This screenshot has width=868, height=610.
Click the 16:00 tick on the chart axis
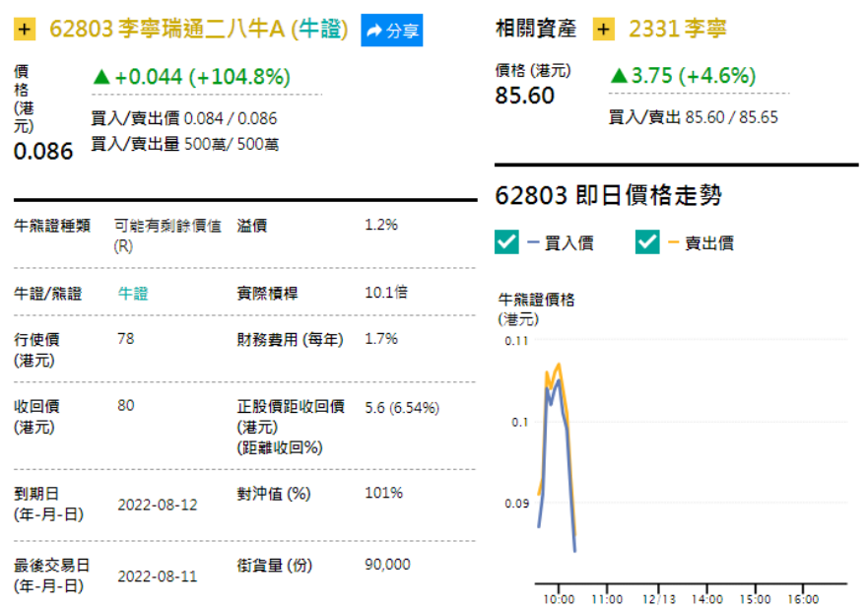(x=803, y=599)
